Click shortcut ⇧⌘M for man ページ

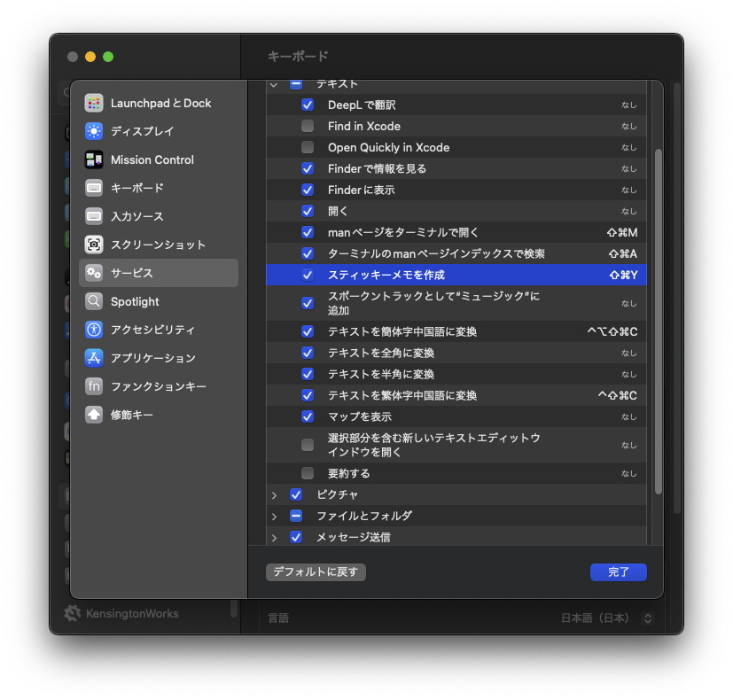click(621, 233)
